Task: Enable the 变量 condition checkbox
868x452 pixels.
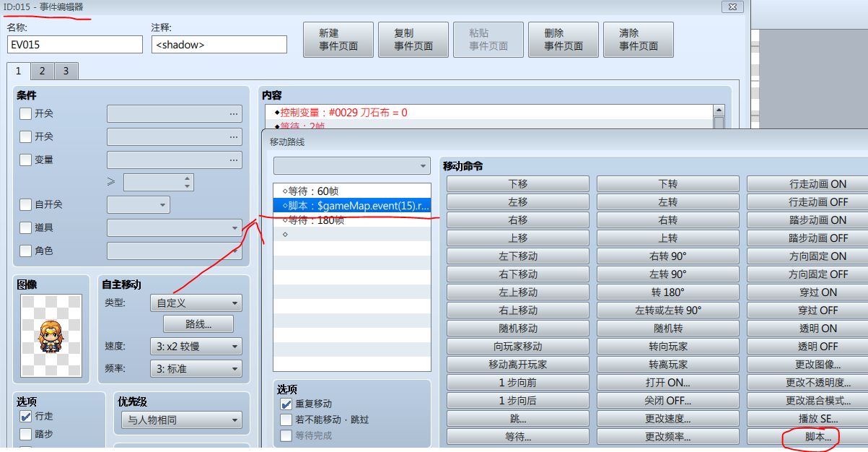Action: point(25,160)
